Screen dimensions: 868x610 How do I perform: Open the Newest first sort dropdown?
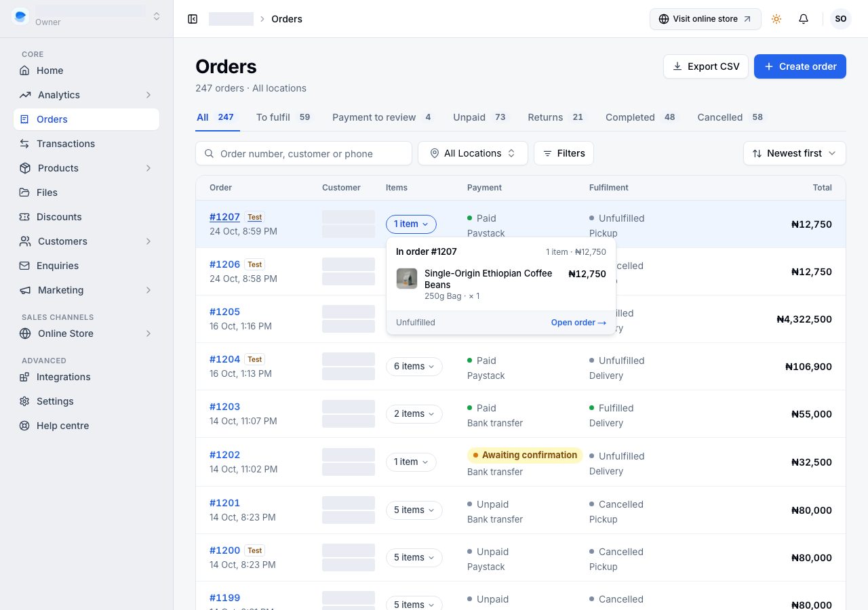click(795, 153)
